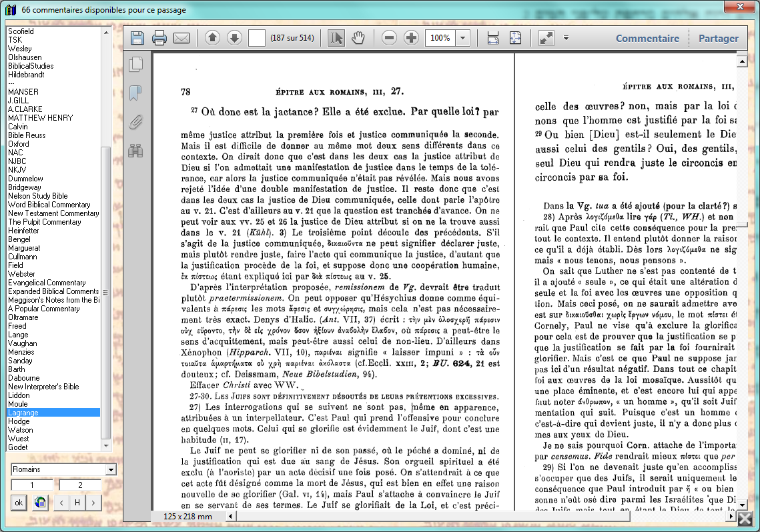Show the bookmarks panel icon
Viewport: 760px width, 532px height.
(135, 93)
